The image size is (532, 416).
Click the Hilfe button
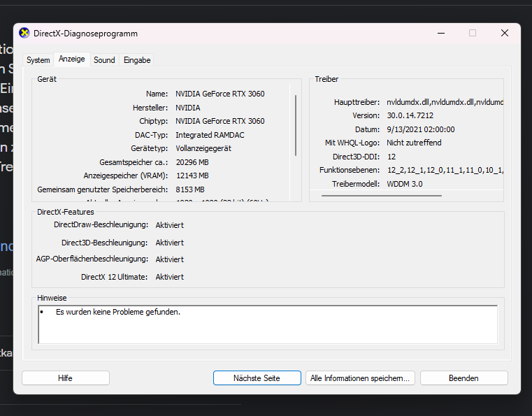[66, 378]
